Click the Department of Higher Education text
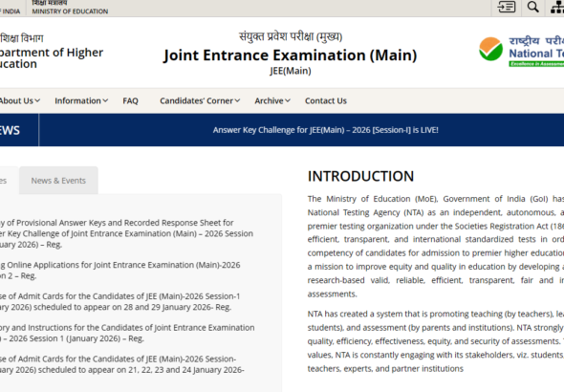The height and width of the screenshot is (392, 564). click(52, 58)
